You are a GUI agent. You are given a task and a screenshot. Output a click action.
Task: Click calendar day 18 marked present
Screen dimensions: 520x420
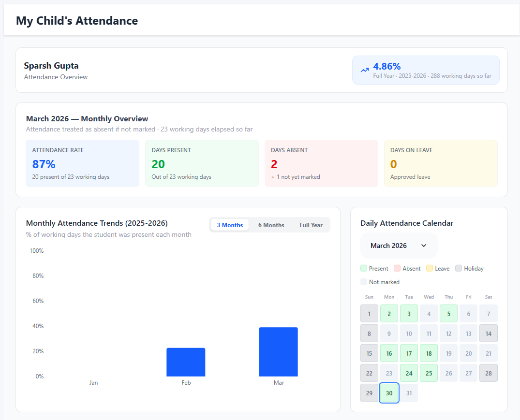tap(429, 353)
